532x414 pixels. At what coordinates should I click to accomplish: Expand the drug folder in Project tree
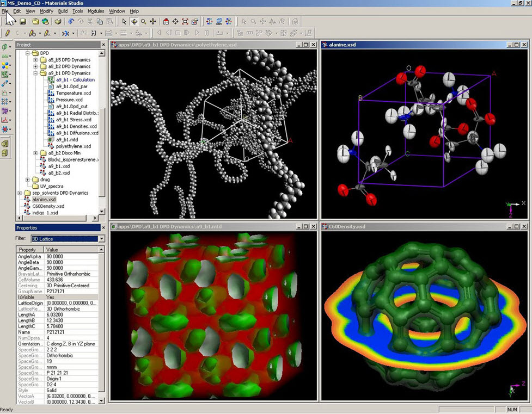[x=28, y=180]
